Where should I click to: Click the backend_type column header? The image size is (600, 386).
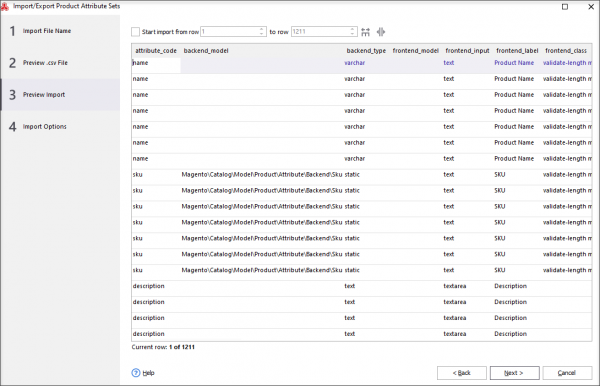click(366, 51)
